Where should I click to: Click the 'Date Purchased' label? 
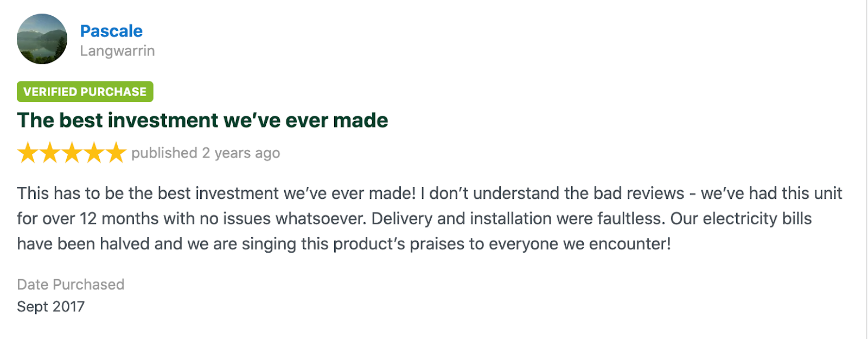click(71, 285)
